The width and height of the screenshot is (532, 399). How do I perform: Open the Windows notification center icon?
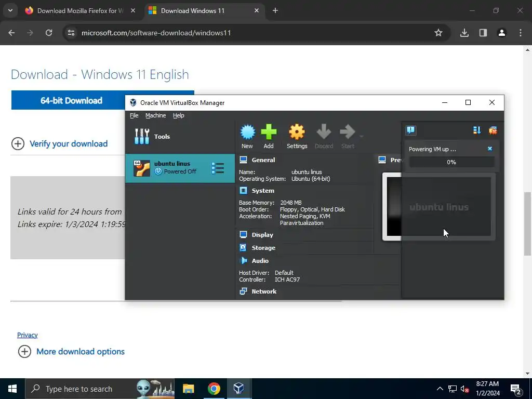[x=516, y=389]
